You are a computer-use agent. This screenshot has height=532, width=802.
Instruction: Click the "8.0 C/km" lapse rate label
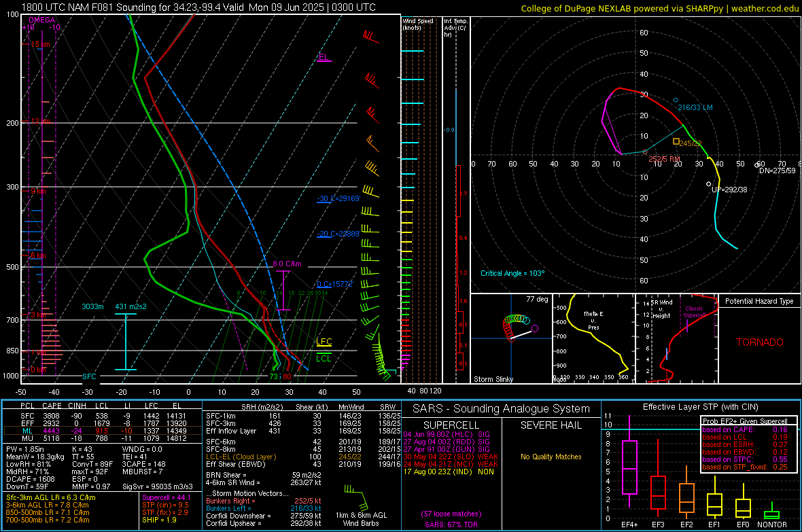click(287, 264)
